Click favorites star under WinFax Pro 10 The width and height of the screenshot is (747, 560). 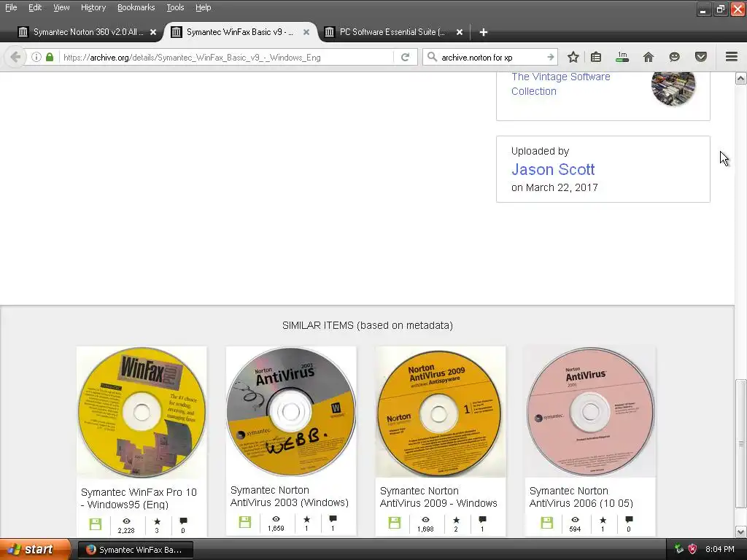click(x=158, y=521)
